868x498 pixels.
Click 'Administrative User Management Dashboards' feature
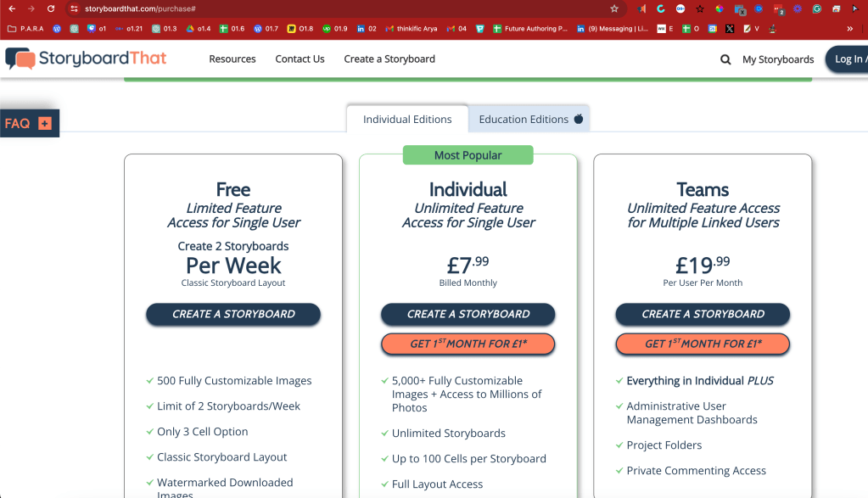692,413
